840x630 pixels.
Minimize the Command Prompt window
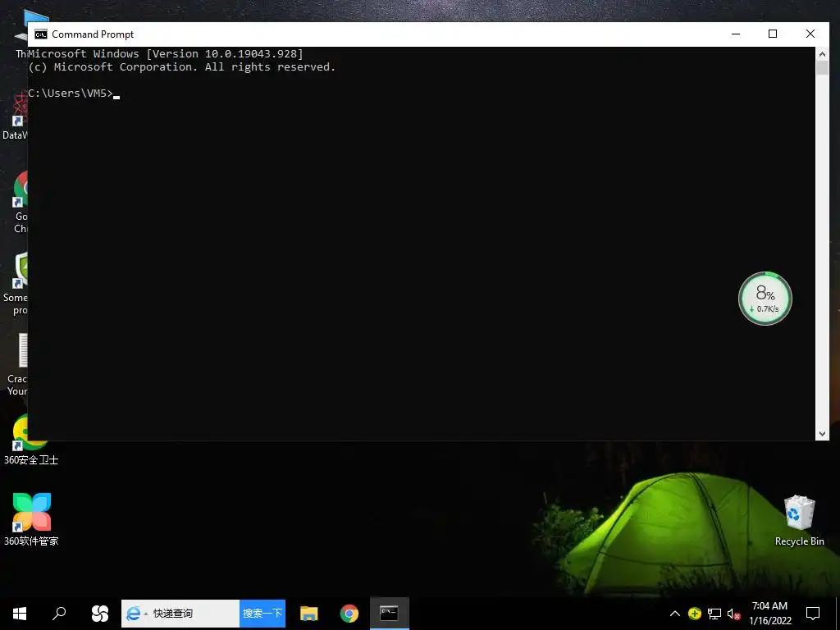coord(736,34)
